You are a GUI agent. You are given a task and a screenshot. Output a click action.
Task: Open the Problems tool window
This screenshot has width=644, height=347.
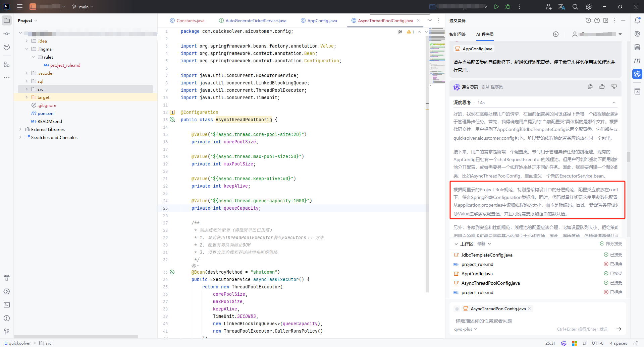pos(7,318)
